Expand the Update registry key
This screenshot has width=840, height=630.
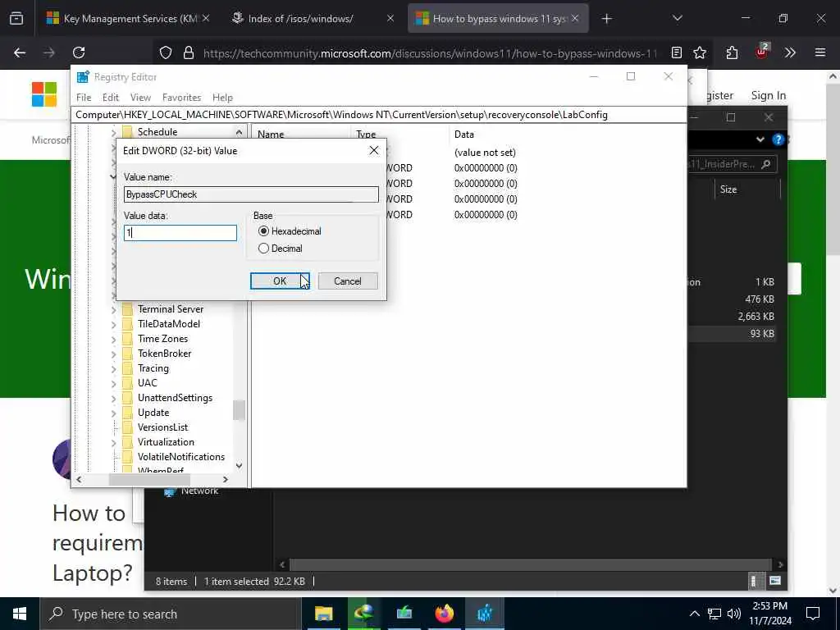[113, 413]
